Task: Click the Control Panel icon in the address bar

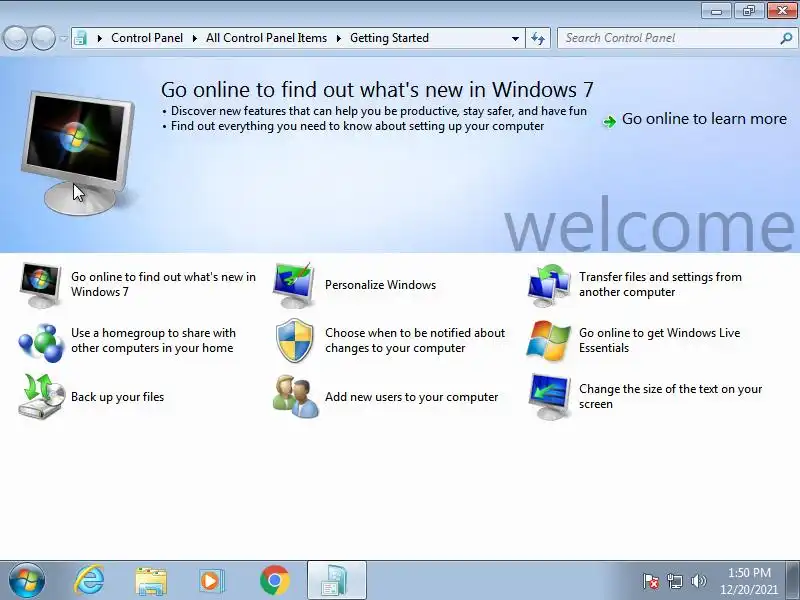Action: 80,38
